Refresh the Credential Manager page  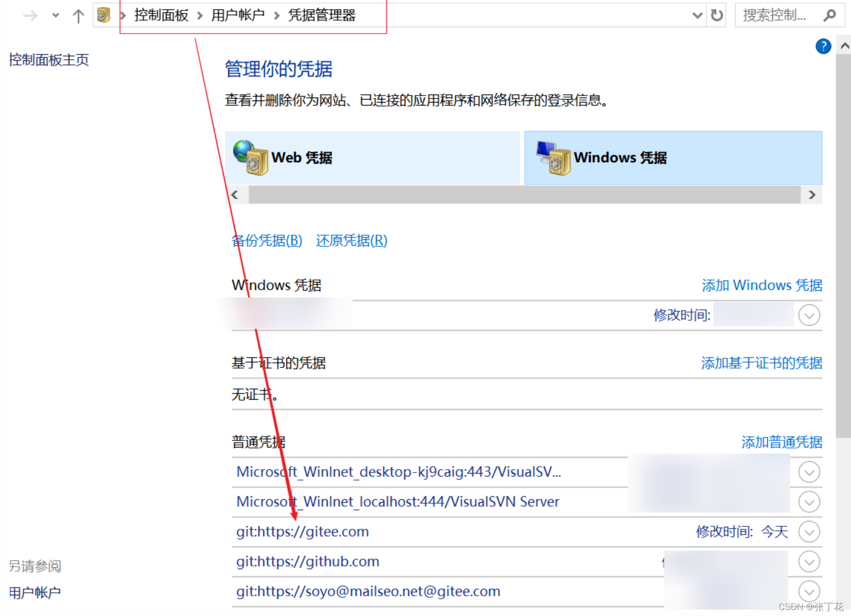tap(717, 15)
